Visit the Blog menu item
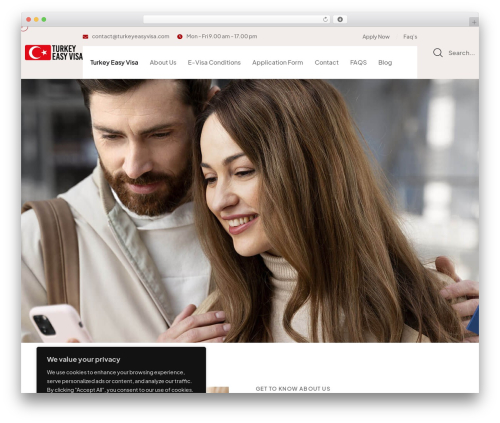 click(385, 63)
